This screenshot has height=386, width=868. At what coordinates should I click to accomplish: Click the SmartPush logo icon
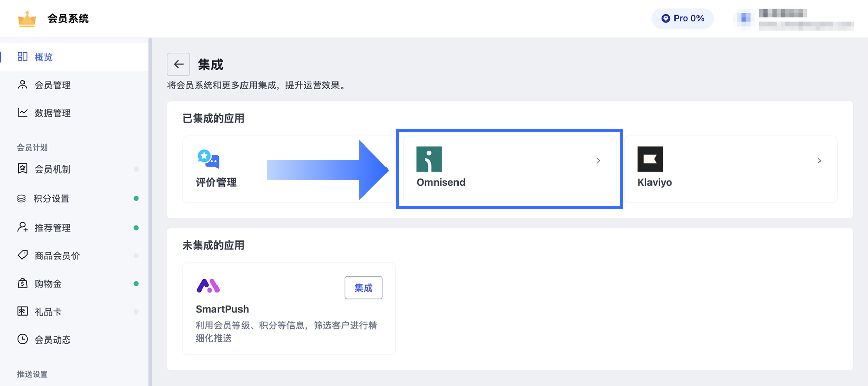[208, 285]
